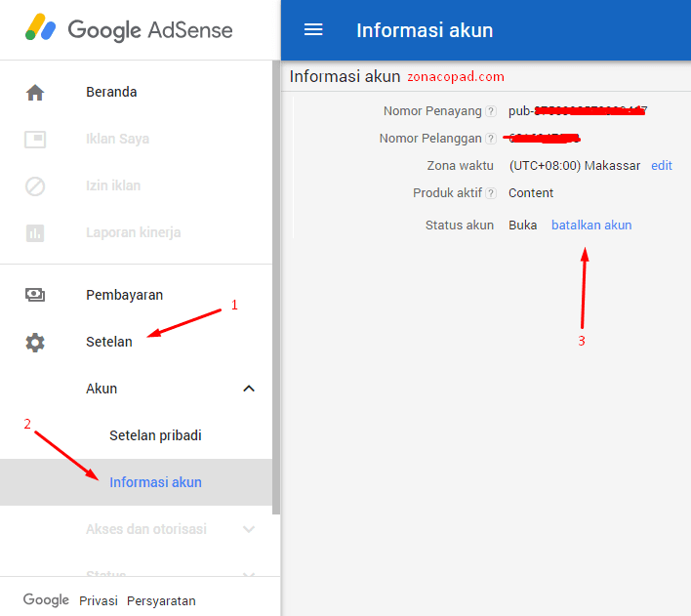691x616 pixels.
Task: Open Izin iklan menu item
Action: 113,185
